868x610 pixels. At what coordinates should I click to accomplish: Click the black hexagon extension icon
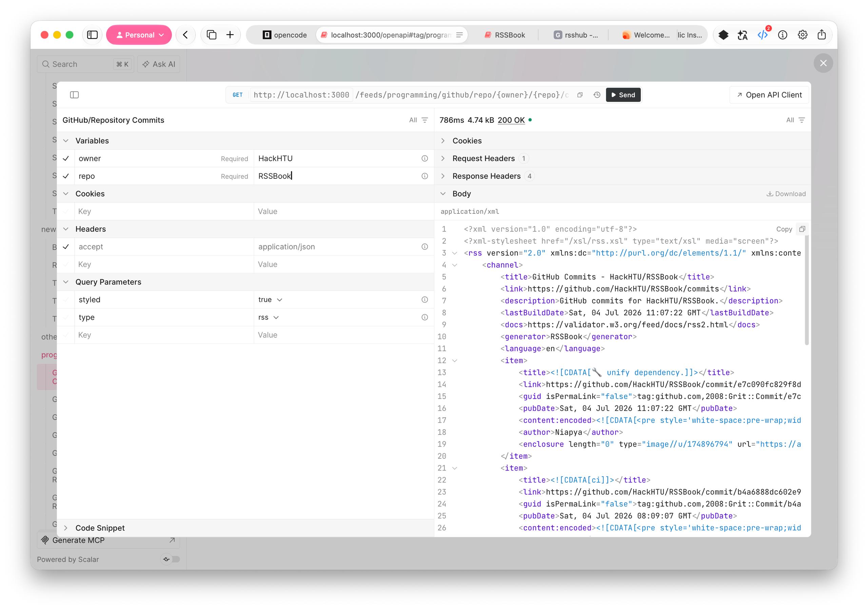point(723,35)
